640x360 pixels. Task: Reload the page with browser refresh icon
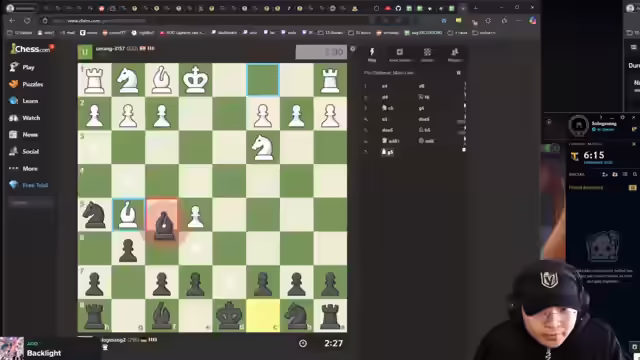point(27,20)
